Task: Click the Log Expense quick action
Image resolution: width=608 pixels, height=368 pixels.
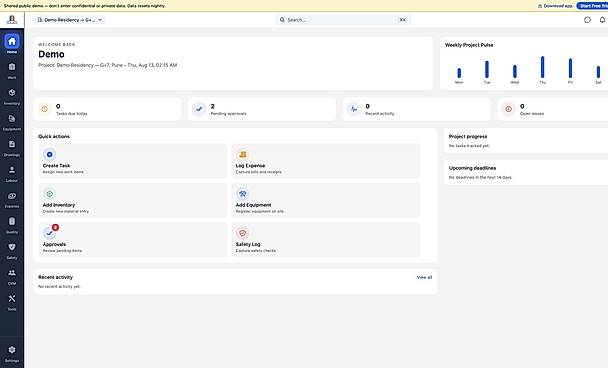Action: (326, 161)
